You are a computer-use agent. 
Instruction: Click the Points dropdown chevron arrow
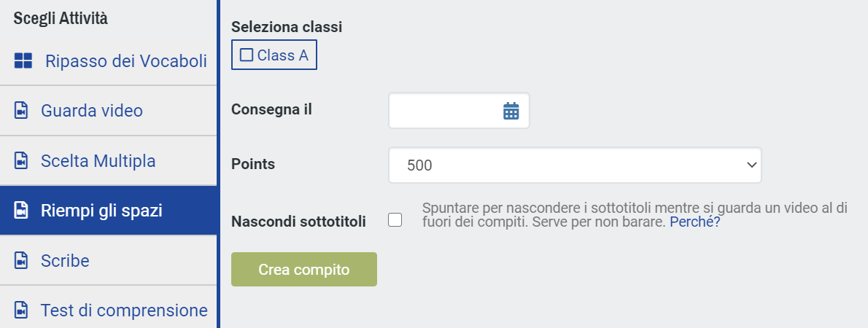751,165
